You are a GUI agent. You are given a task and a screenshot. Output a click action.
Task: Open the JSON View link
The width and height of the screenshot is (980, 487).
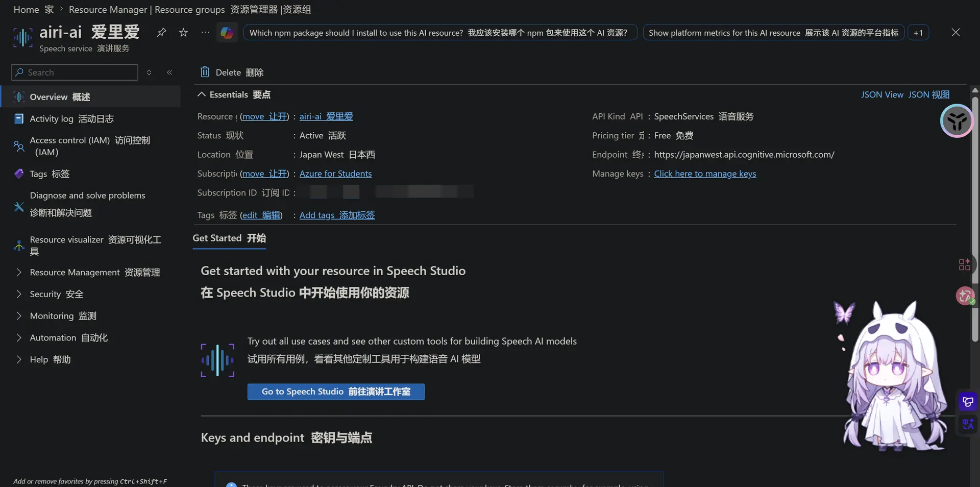tap(905, 94)
